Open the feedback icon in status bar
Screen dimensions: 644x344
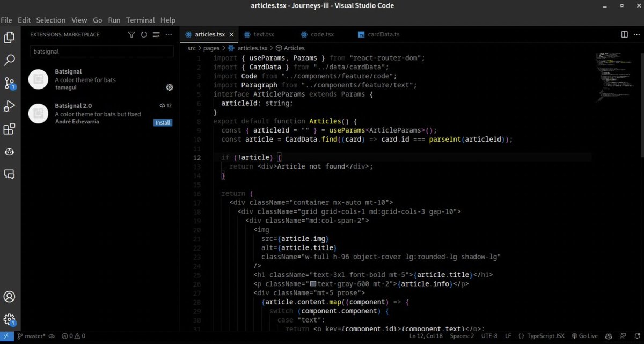click(623, 336)
